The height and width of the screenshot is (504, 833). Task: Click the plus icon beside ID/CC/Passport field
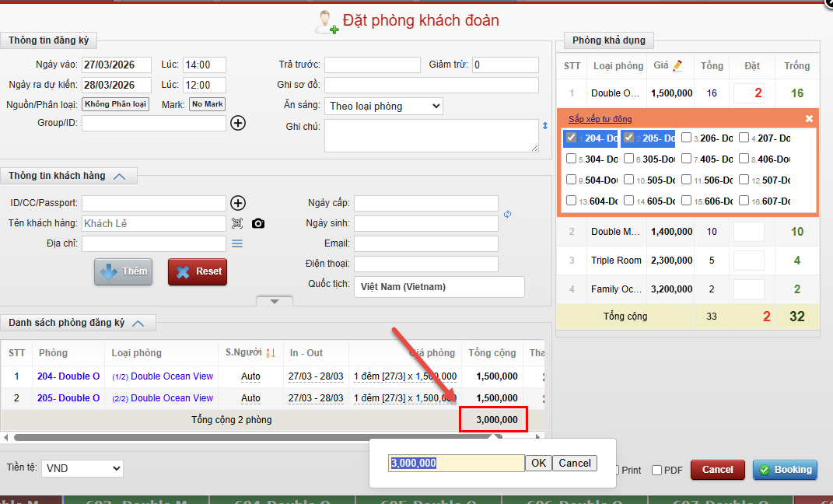click(x=238, y=203)
